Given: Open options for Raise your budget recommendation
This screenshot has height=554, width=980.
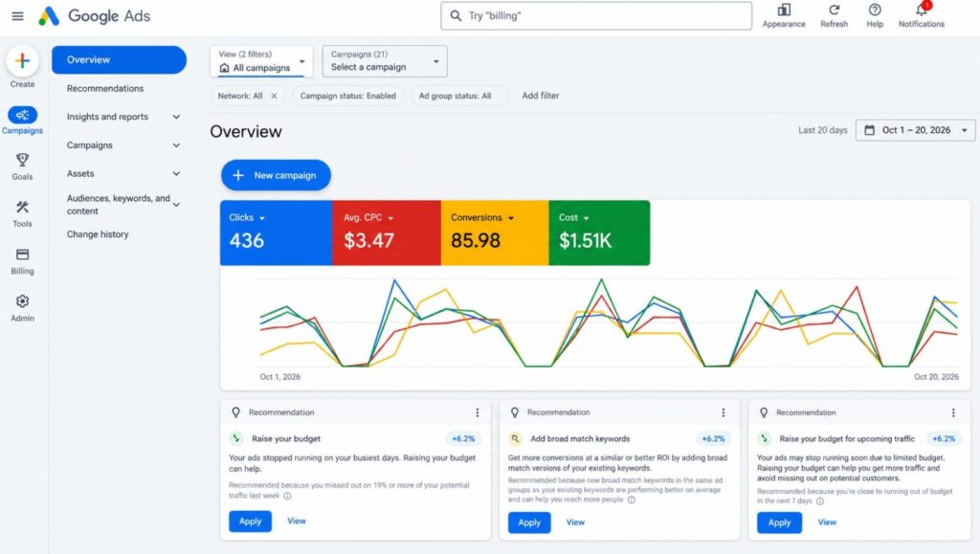Looking at the screenshot, I should 478,412.
